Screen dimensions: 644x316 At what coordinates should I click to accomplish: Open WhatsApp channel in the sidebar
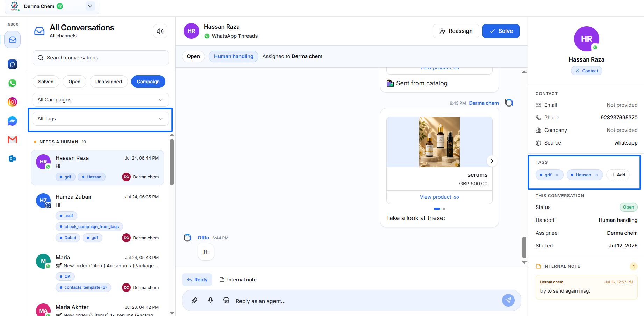click(x=13, y=83)
